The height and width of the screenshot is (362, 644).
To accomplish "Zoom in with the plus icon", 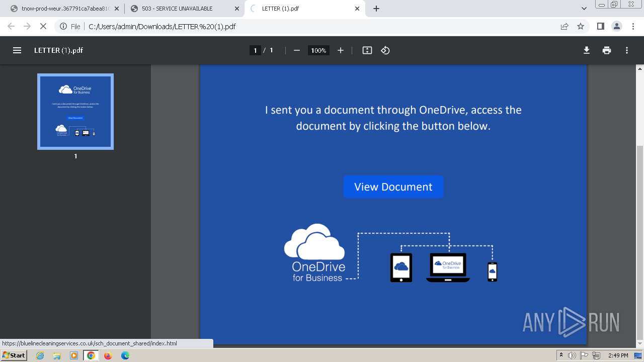I will click(x=341, y=50).
